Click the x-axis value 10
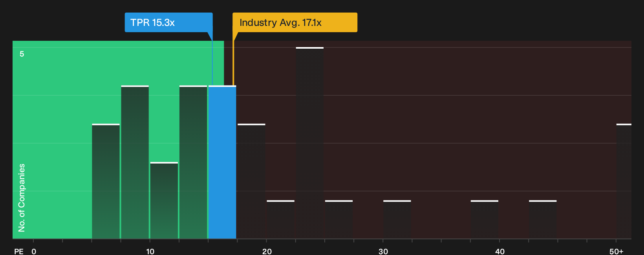 150,251
